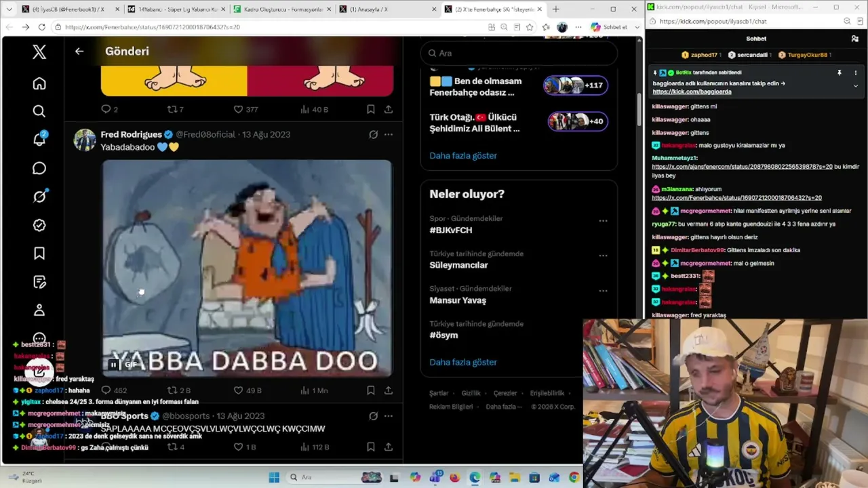Bookmark Fred Rodrigues' Yabadabadoo post

[x=370, y=390]
